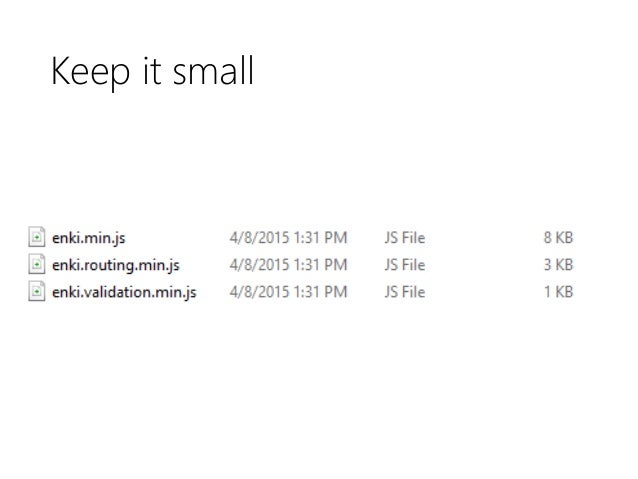Click the 8 KB size value

558,238
